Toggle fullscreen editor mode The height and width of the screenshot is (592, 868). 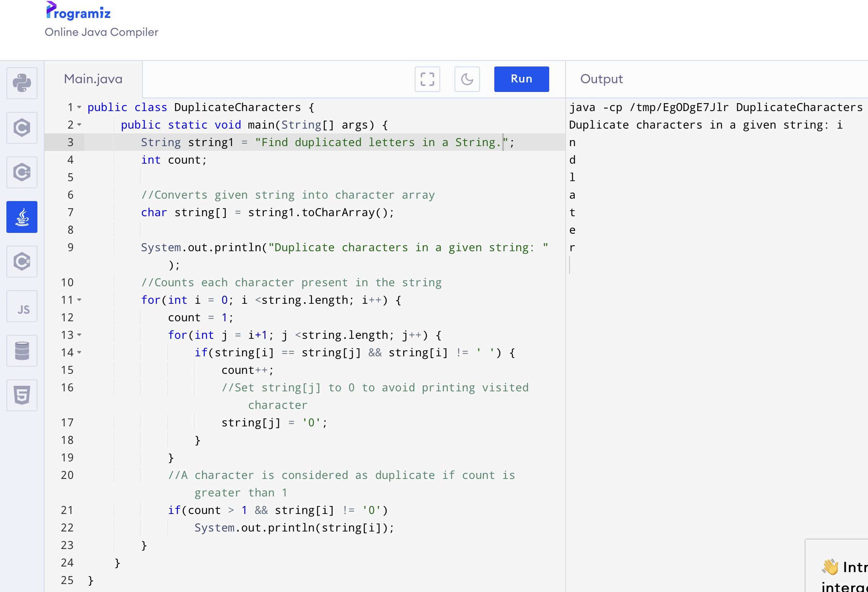(x=427, y=79)
